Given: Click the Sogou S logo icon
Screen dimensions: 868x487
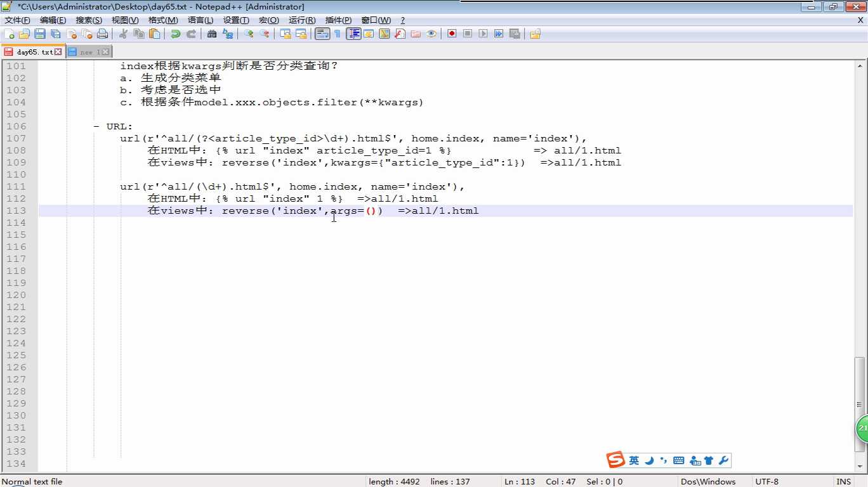Looking at the screenshot, I should coord(615,460).
